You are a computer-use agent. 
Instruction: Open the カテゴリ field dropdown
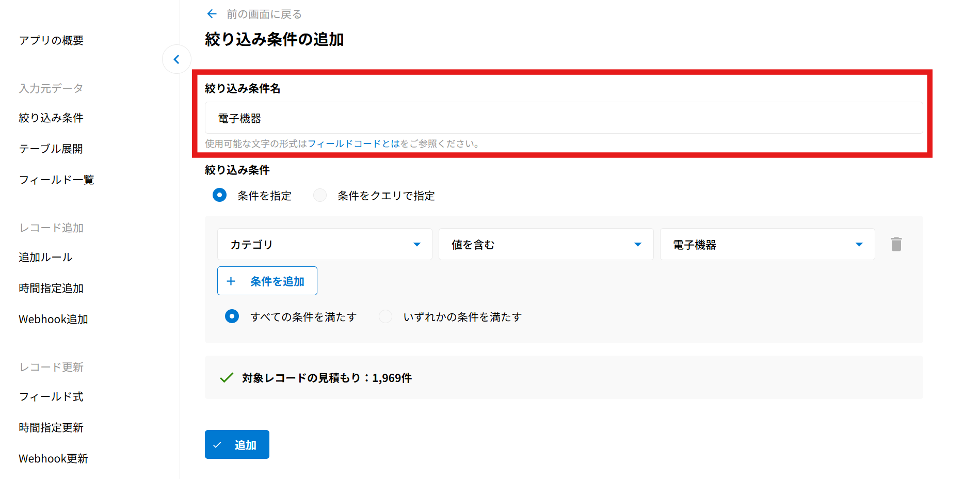point(324,244)
